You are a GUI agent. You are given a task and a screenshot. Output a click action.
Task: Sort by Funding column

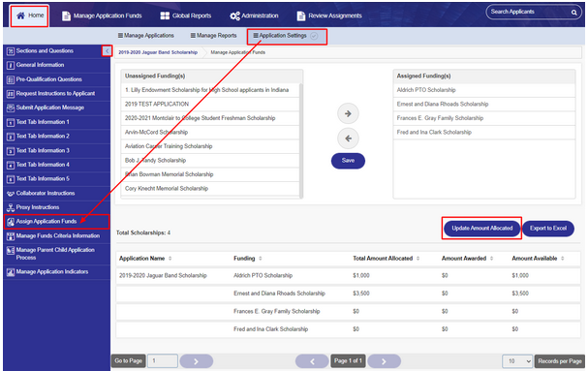coord(261,259)
